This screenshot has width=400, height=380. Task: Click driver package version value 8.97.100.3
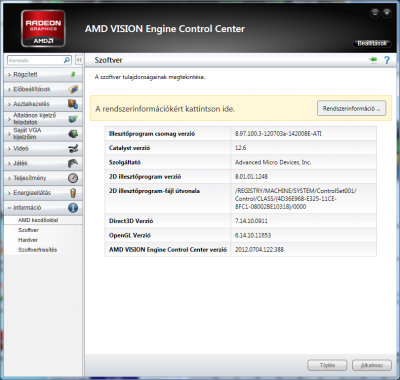tap(278, 134)
